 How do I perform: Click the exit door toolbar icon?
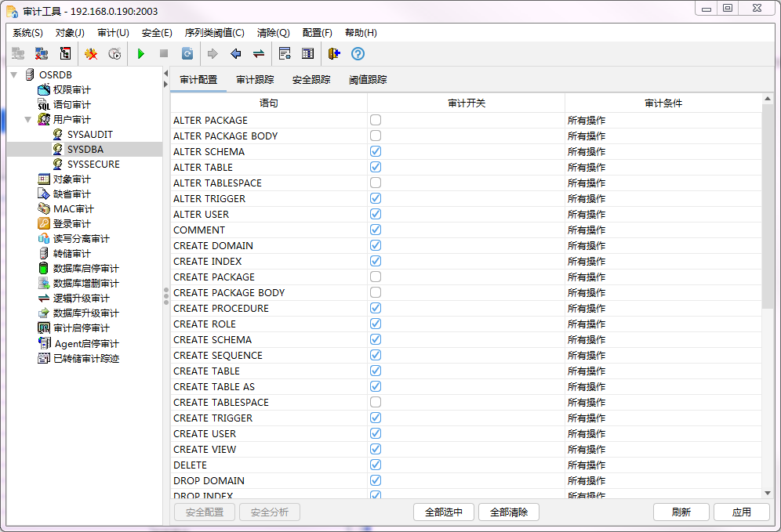[x=334, y=54]
